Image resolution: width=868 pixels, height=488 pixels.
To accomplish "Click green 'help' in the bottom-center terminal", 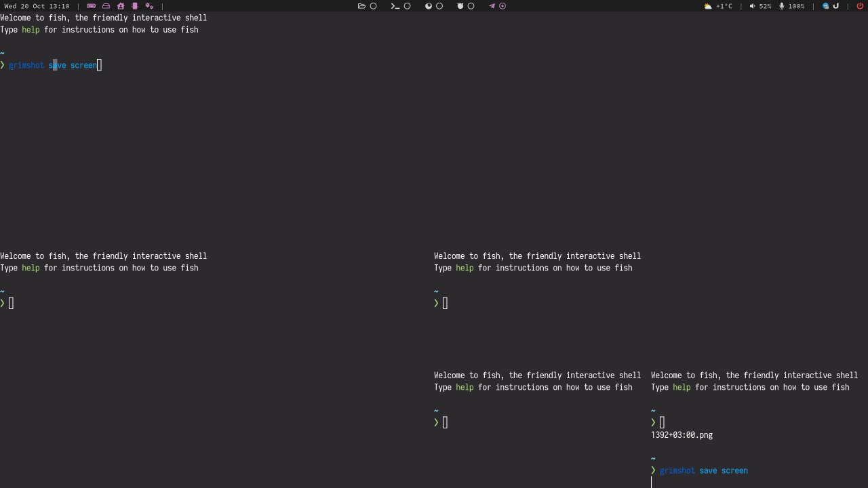I will pyautogui.click(x=465, y=387).
